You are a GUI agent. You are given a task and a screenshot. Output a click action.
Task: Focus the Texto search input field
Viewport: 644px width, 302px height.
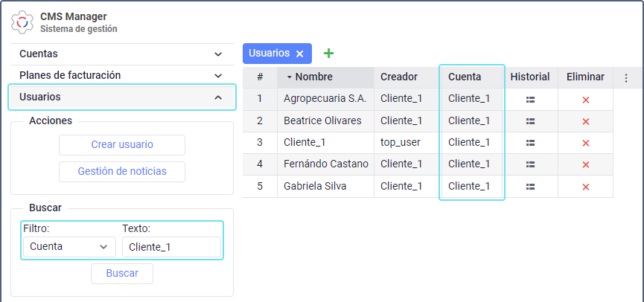click(171, 247)
